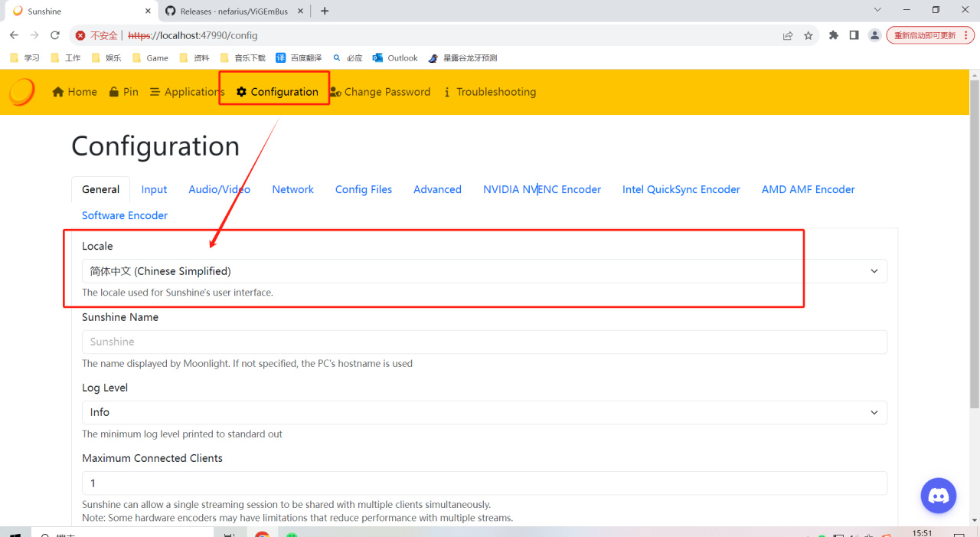Open the Troubleshooting page
Screen dimensions: 980x537
(x=489, y=92)
